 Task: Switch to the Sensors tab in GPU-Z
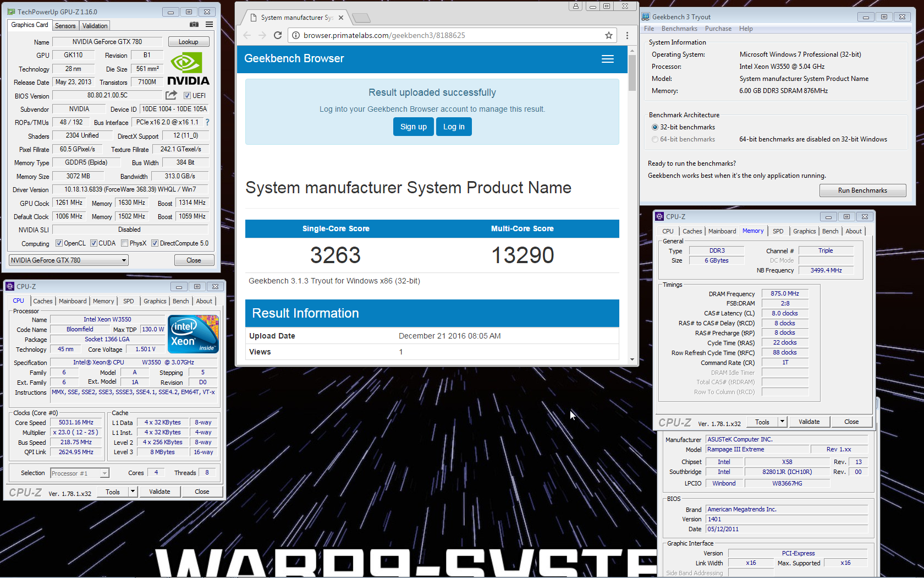(x=65, y=26)
